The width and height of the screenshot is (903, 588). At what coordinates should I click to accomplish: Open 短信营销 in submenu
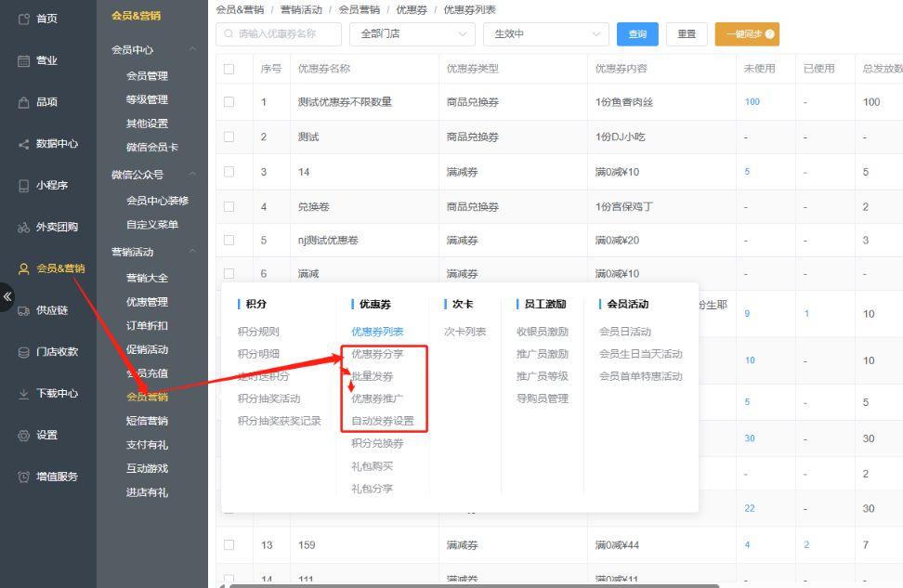tap(147, 421)
